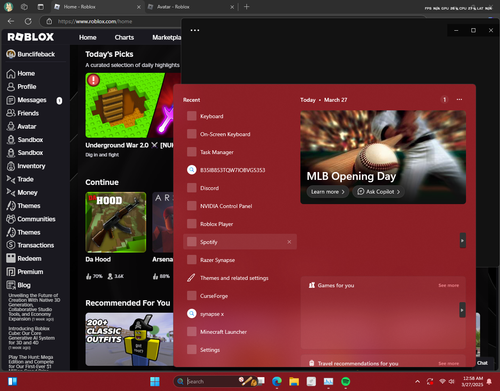Image resolution: width=500 pixels, height=391 pixels.
Task: Open dark window ellipsis menu
Action: [195, 30]
